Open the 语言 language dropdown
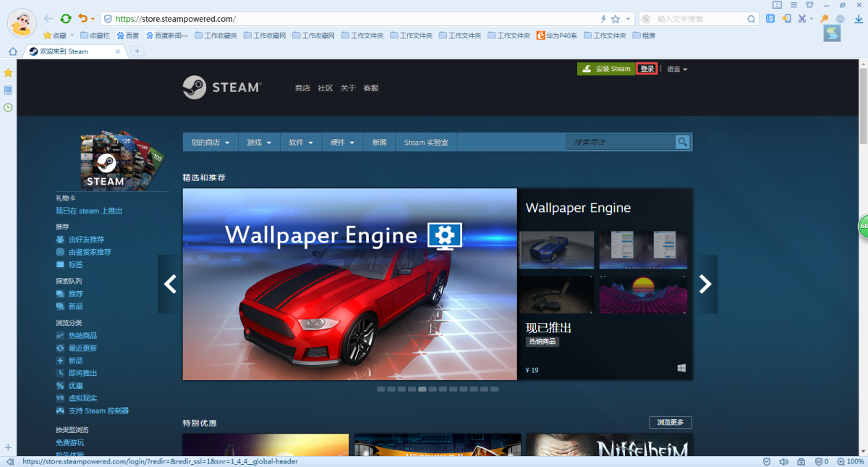The height and width of the screenshot is (467, 868). coord(676,70)
